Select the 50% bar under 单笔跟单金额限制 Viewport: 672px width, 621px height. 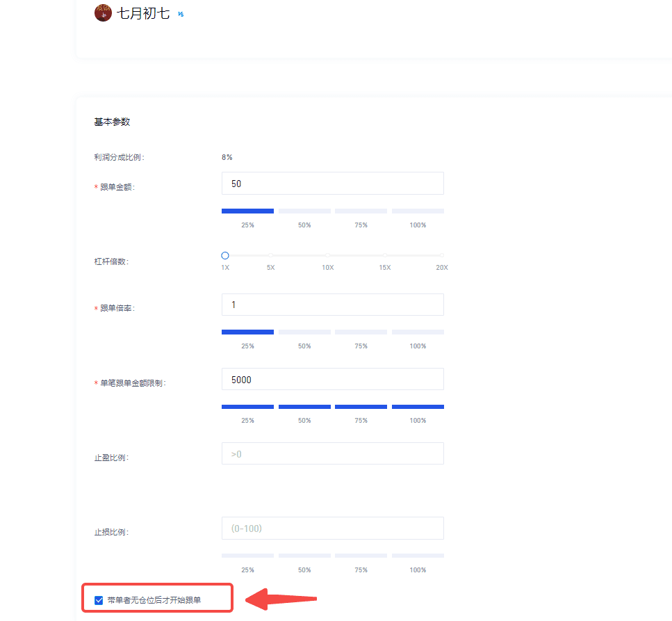304,407
